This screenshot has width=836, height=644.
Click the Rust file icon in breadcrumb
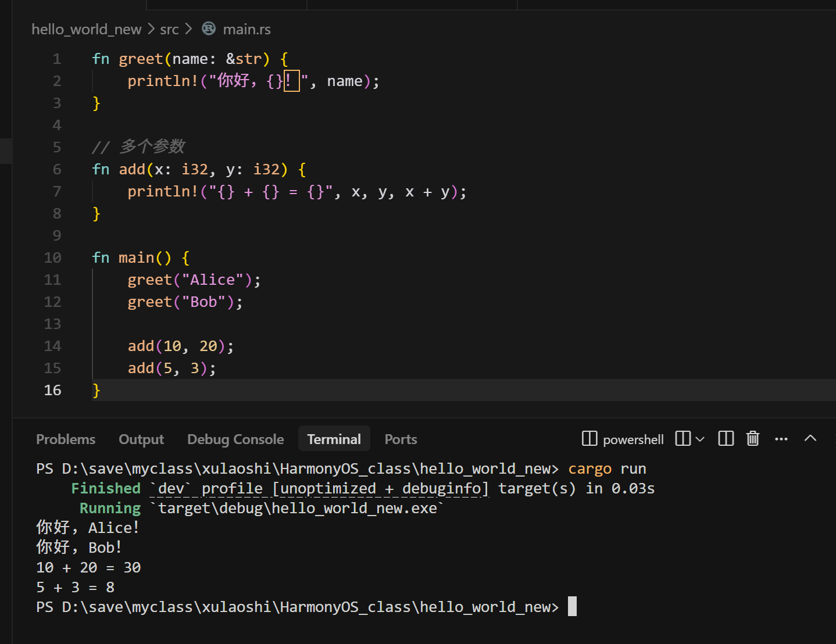[x=209, y=28]
